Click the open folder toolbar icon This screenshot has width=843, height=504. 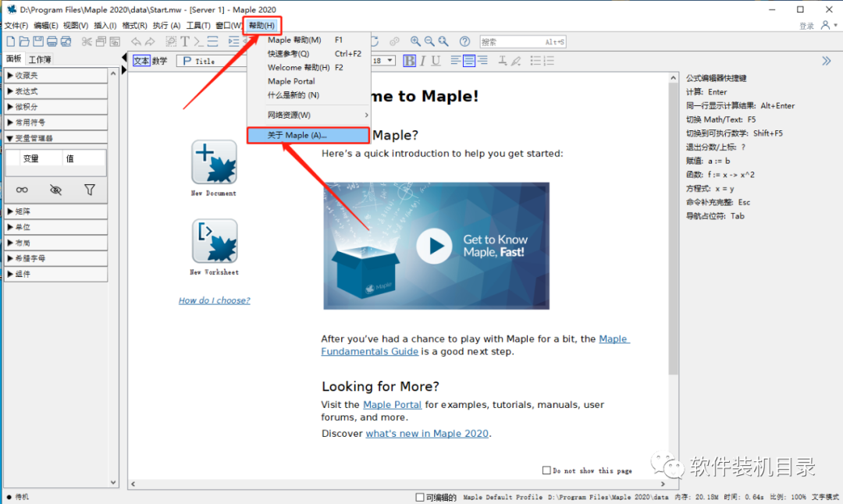[x=24, y=41]
